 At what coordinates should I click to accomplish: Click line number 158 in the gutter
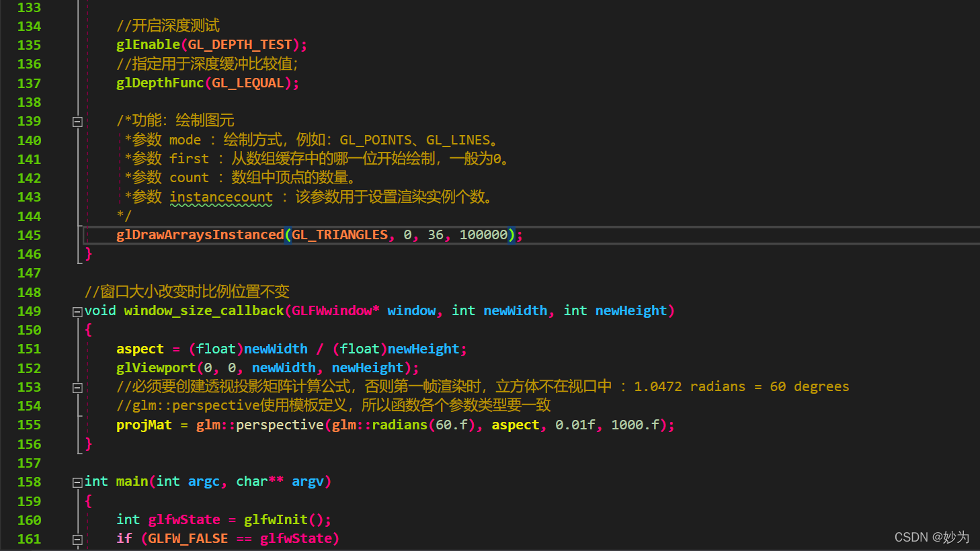tap(29, 482)
